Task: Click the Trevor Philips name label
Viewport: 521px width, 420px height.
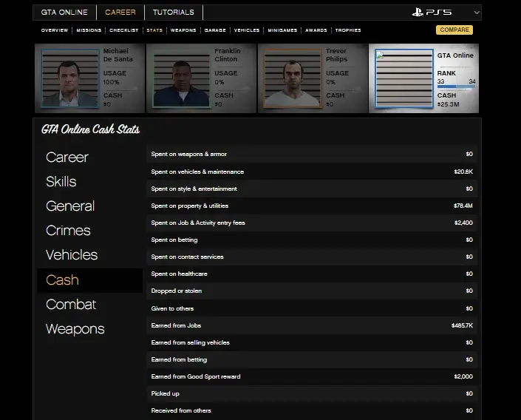Action: [336, 55]
